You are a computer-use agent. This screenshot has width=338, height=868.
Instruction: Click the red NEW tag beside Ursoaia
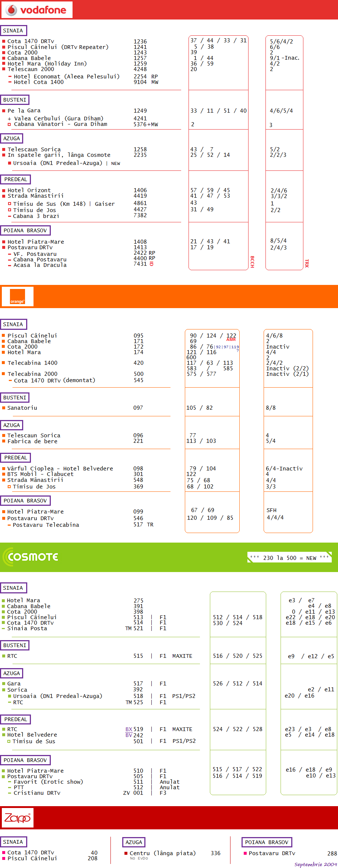pos(116,163)
